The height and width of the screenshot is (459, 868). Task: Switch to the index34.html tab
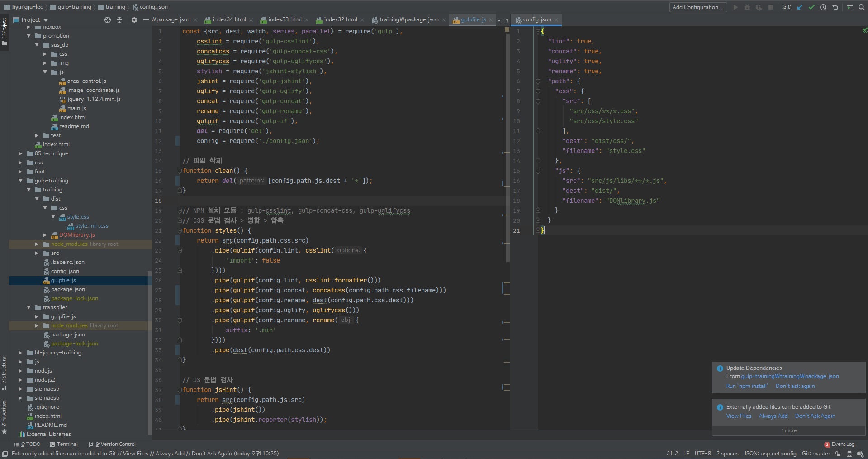(229, 19)
